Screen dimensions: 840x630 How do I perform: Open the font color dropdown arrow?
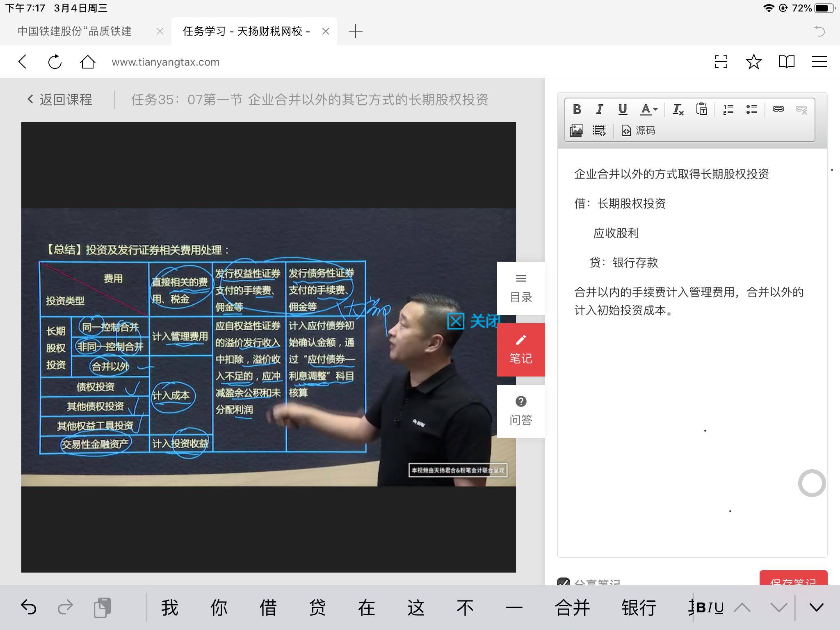click(x=655, y=110)
